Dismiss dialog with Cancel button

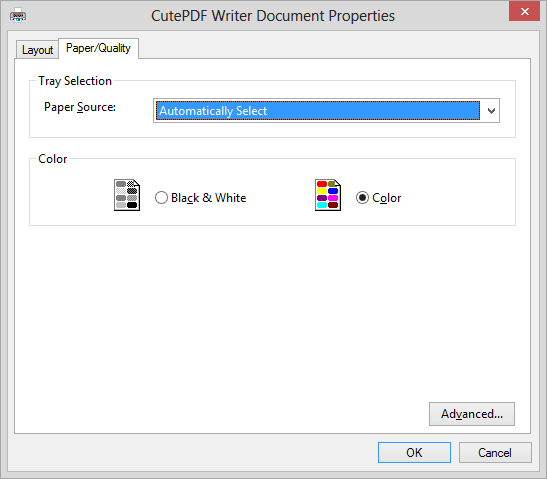point(495,452)
